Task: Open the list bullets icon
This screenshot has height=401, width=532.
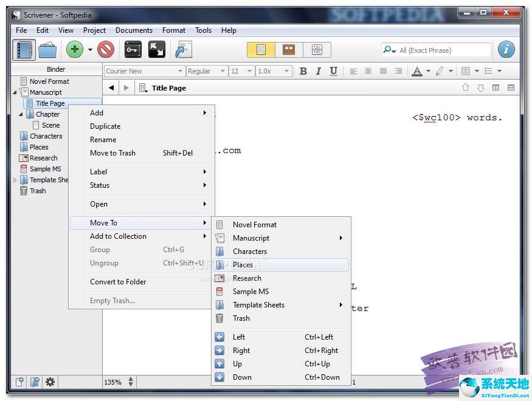Action: click(x=488, y=71)
